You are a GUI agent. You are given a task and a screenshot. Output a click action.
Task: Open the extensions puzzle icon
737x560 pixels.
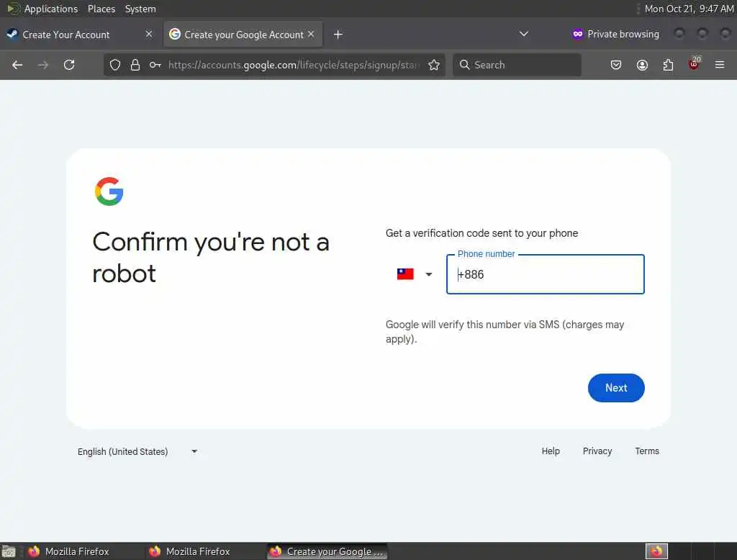(x=668, y=65)
